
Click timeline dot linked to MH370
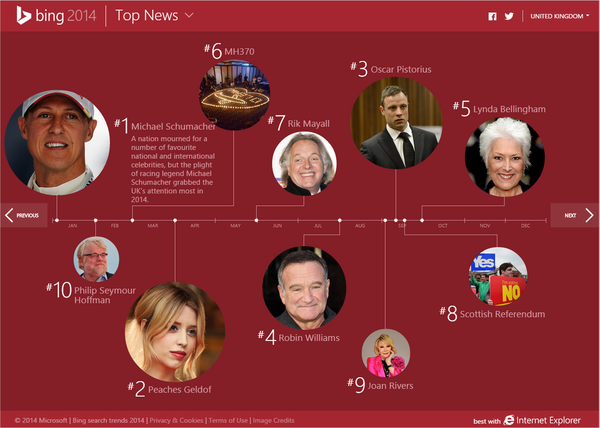click(x=132, y=220)
